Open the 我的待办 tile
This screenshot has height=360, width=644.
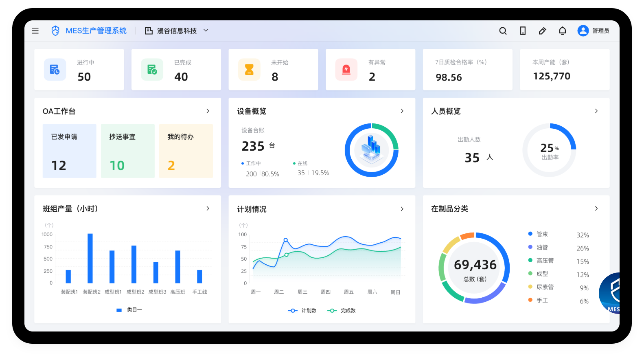point(186,151)
